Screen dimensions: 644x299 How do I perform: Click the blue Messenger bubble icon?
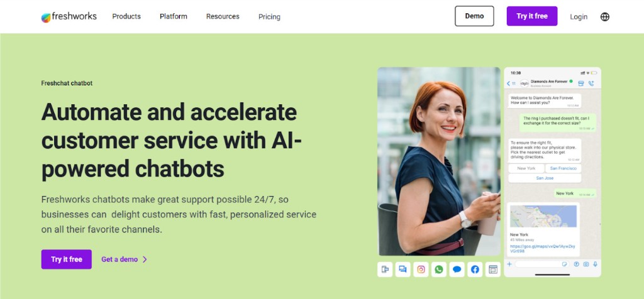pyautogui.click(x=457, y=269)
